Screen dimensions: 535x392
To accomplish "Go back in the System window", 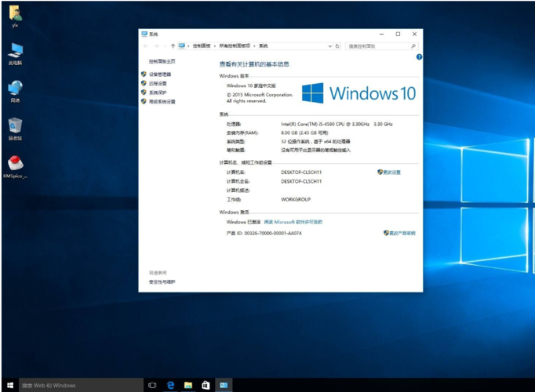I will 146,46.
